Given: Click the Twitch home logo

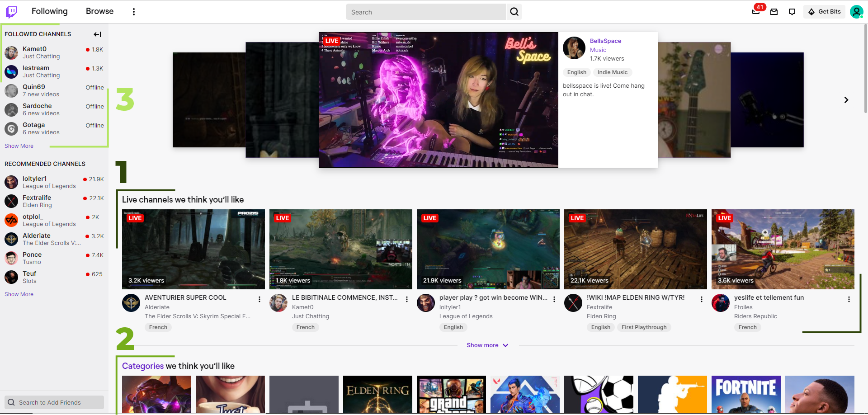Looking at the screenshot, I should point(11,12).
